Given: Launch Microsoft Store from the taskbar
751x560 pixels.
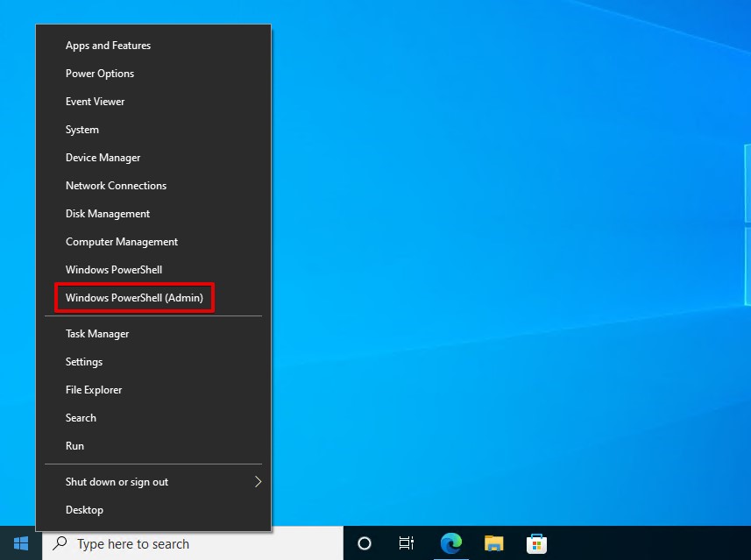Looking at the screenshot, I should point(536,543).
